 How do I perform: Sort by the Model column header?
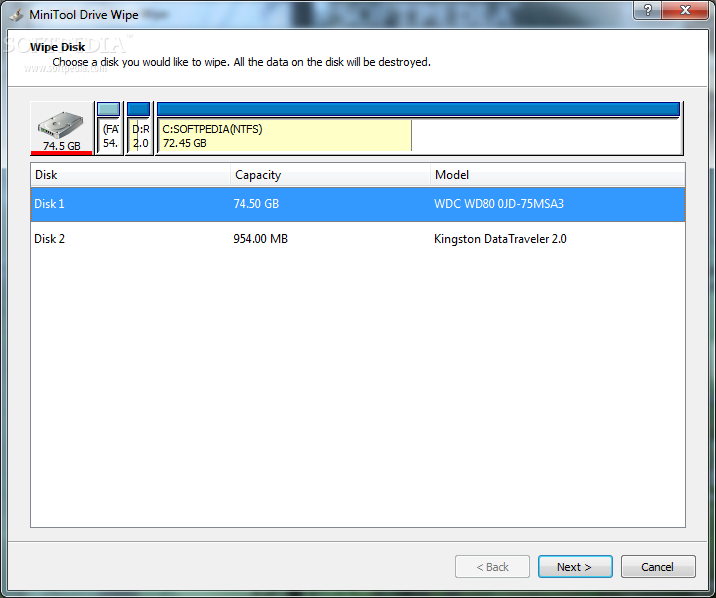(x=558, y=175)
